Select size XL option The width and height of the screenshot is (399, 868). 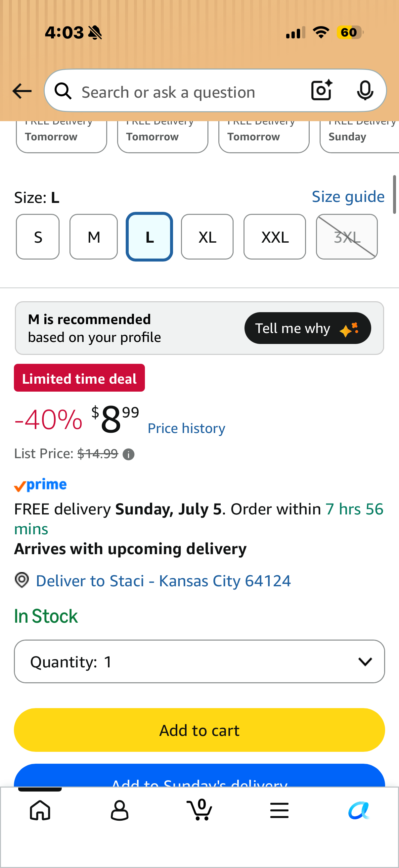pos(207,237)
